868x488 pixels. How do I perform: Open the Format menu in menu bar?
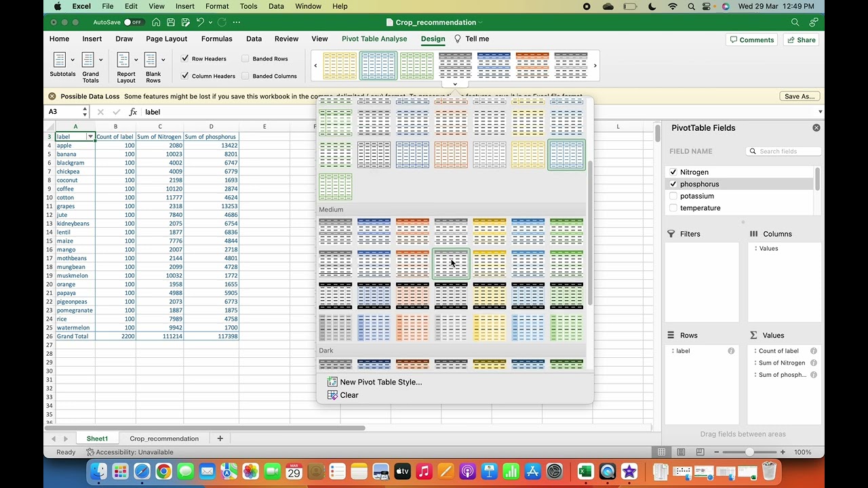(217, 6)
